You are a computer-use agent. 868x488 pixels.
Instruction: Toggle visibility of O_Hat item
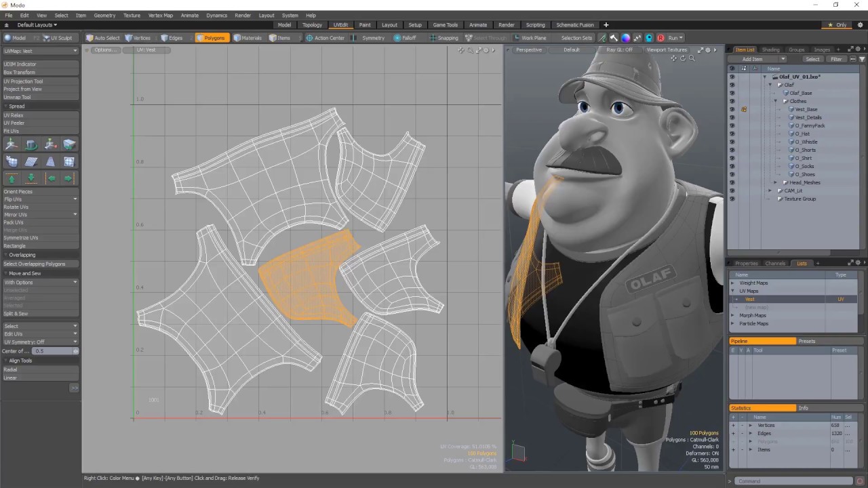pos(732,134)
